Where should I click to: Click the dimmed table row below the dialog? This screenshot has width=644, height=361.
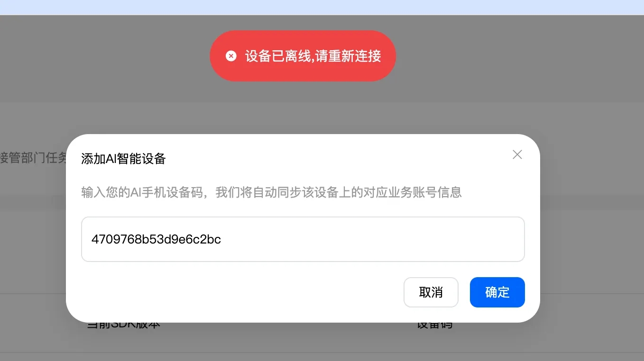tap(322, 342)
